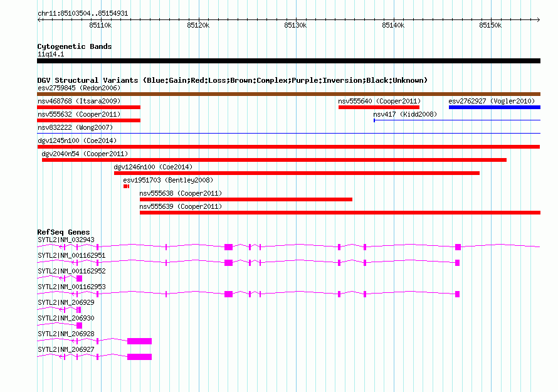558x392 pixels.
Task: Open transcript SYTL2|NM_206929 label
Action: pyautogui.click(x=66, y=303)
